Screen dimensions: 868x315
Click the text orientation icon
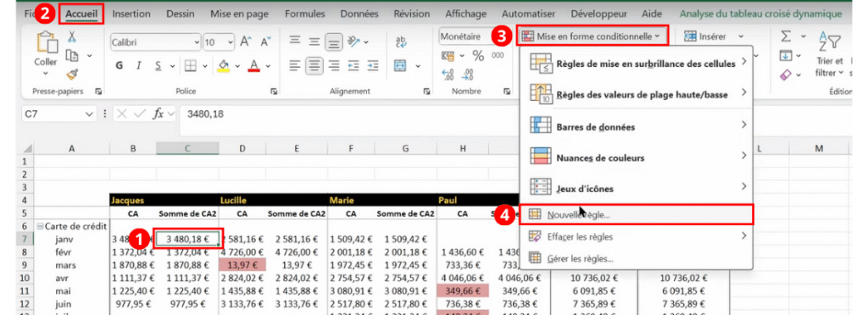pyautogui.click(x=353, y=41)
